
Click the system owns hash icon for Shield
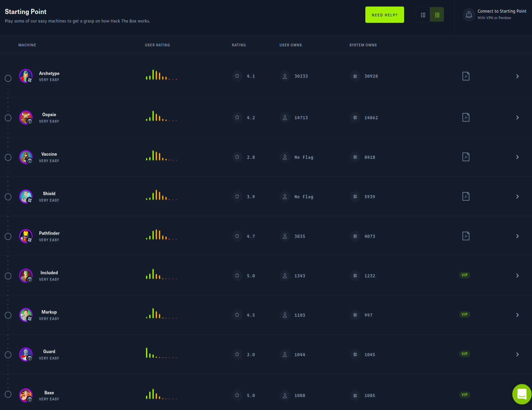355,197
